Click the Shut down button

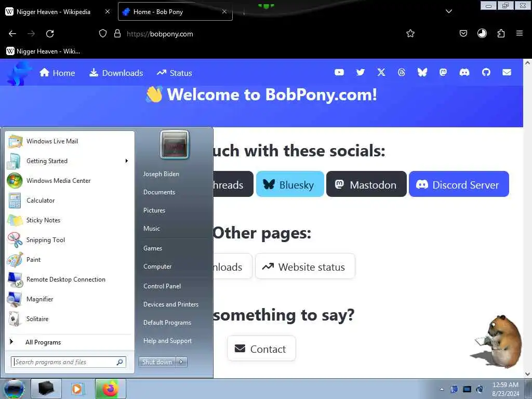tap(157, 362)
